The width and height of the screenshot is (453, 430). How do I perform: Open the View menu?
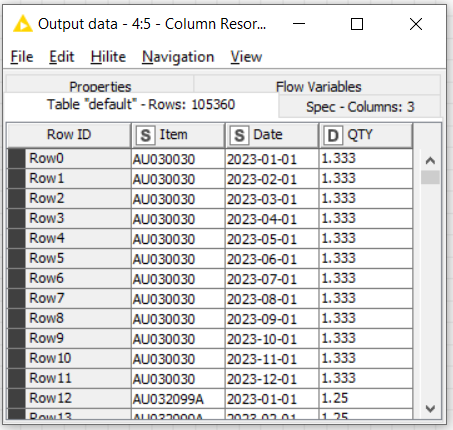pos(246,57)
